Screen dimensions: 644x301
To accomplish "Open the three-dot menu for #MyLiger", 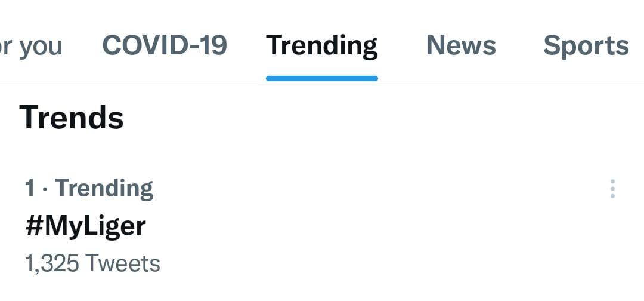I will [612, 189].
